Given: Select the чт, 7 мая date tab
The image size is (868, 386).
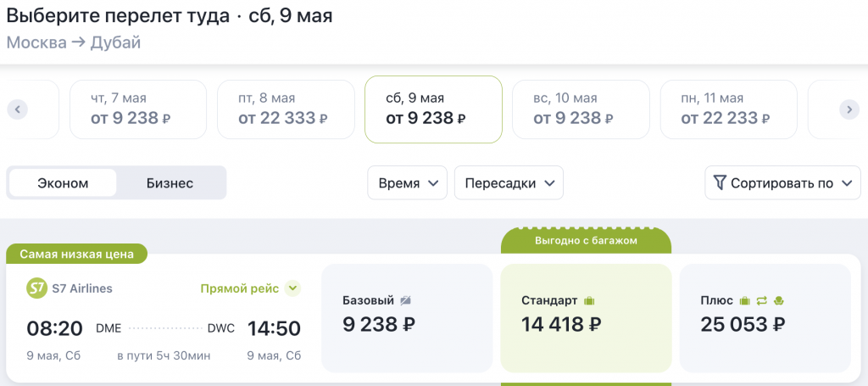Looking at the screenshot, I should coord(137,109).
